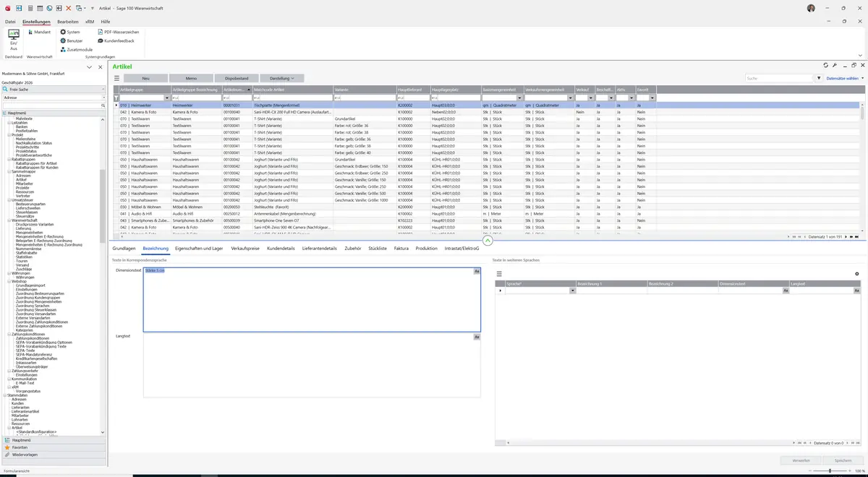Click the Neu button
Screen dimensions: 868x477
145,78
